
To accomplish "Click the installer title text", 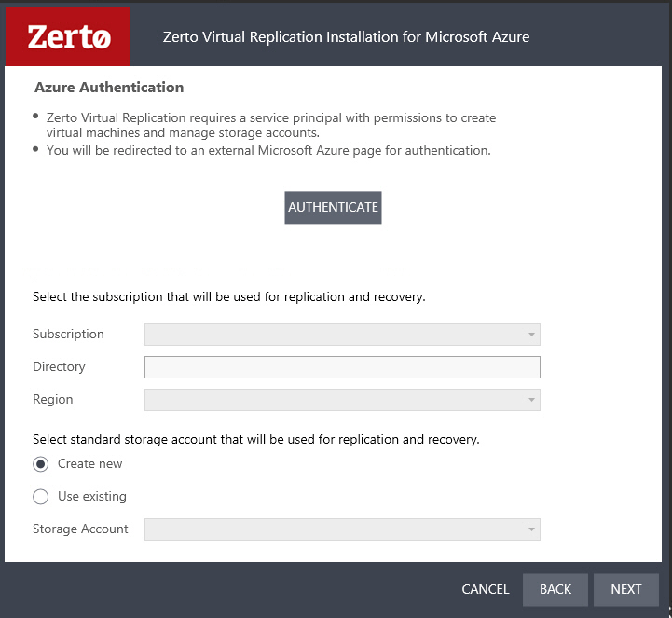I will (x=347, y=37).
